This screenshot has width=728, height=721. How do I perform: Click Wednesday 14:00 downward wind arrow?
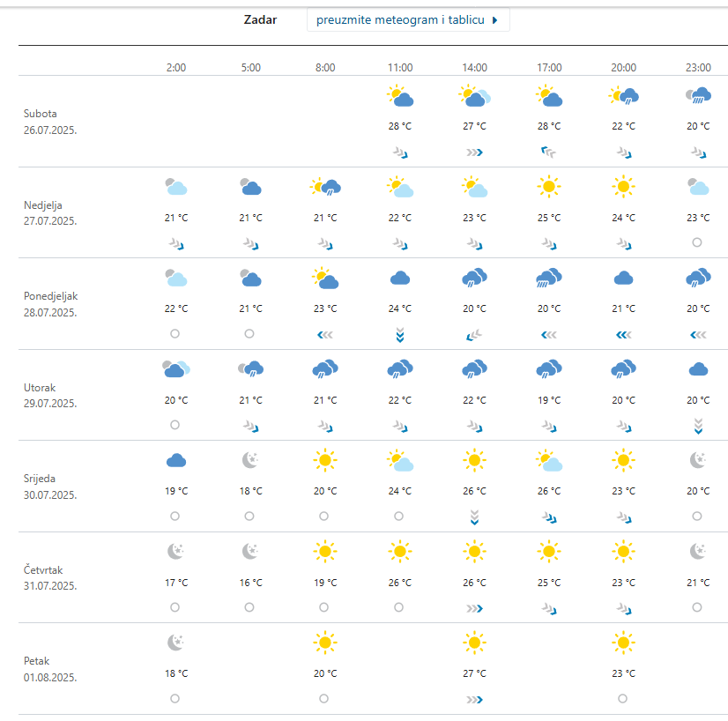[474, 517]
